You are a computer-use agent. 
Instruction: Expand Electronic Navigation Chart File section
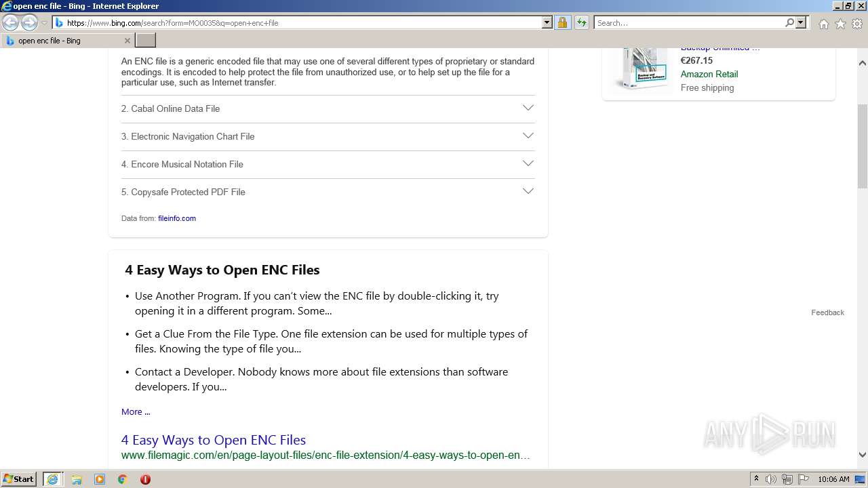328,136
